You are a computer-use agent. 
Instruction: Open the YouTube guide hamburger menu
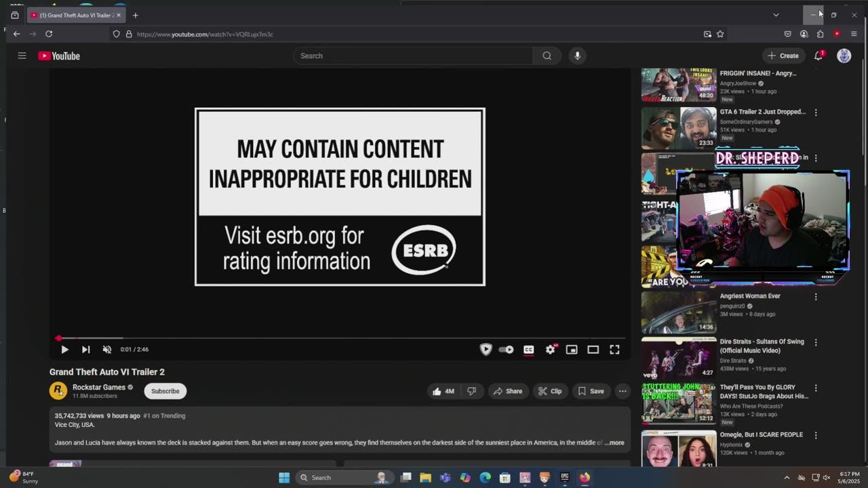tap(22, 56)
